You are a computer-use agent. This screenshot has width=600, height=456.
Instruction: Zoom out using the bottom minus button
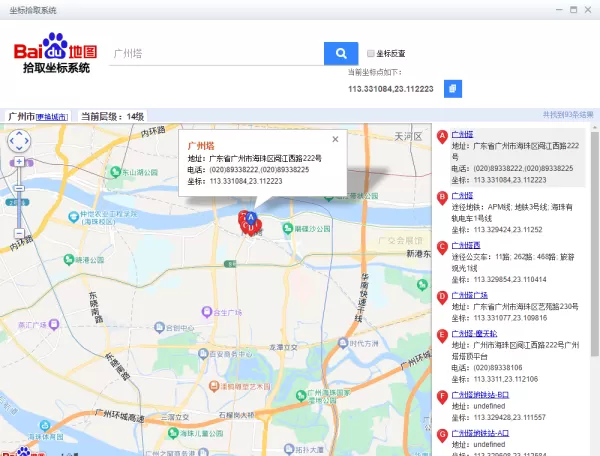tap(19, 233)
